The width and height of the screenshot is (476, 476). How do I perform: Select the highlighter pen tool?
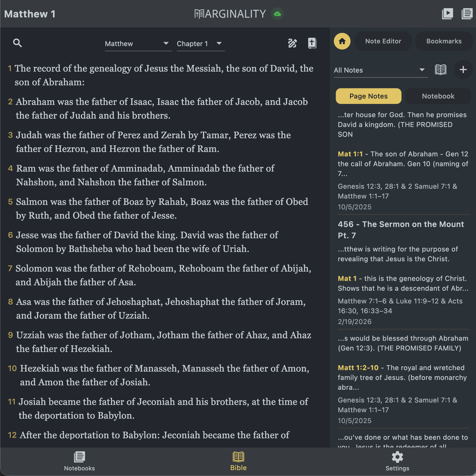292,43
